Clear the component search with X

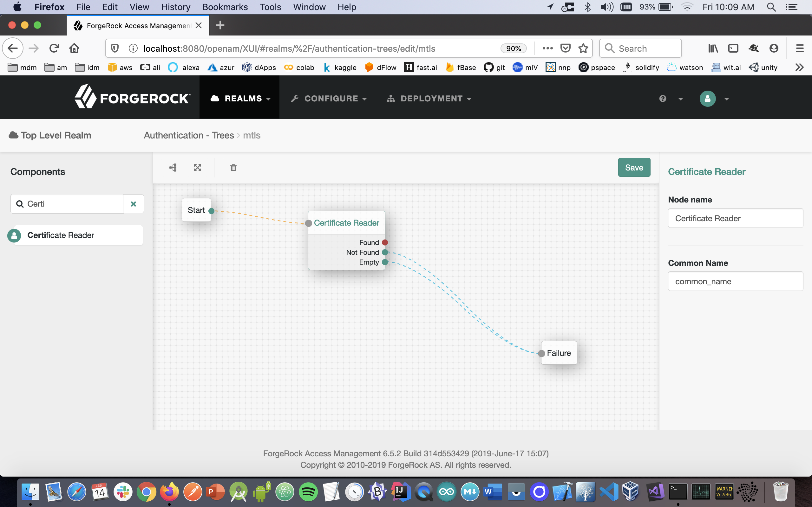tap(133, 204)
